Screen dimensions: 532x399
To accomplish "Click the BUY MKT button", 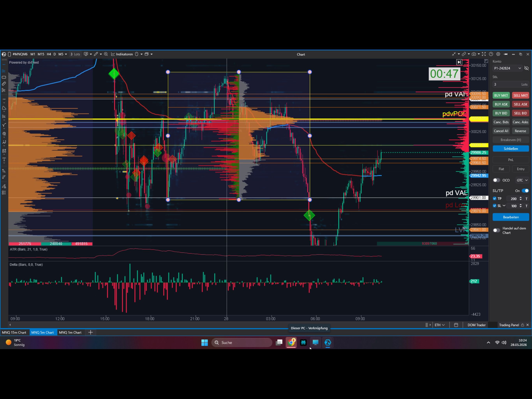I will 501,95.
